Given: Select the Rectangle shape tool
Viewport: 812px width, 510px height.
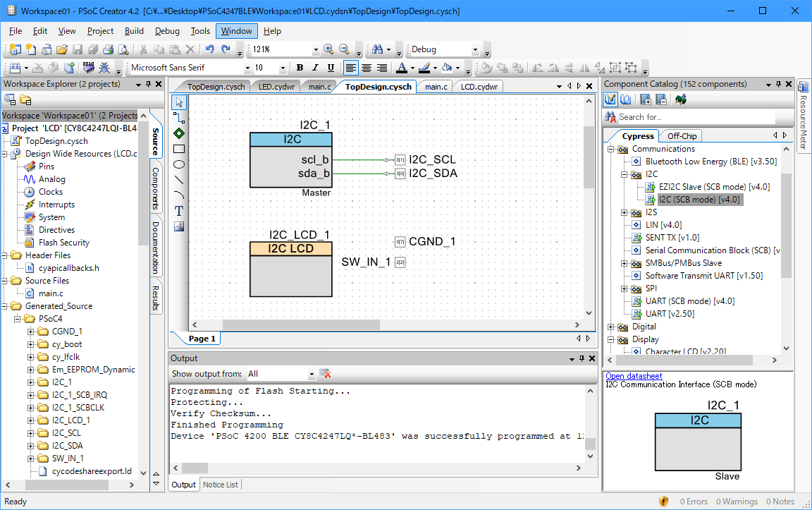Looking at the screenshot, I should 179,149.
